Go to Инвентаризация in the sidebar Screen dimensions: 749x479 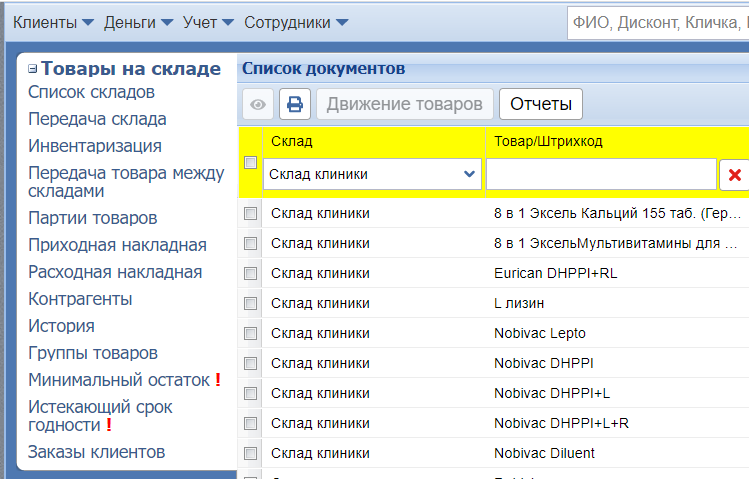(x=94, y=146)
